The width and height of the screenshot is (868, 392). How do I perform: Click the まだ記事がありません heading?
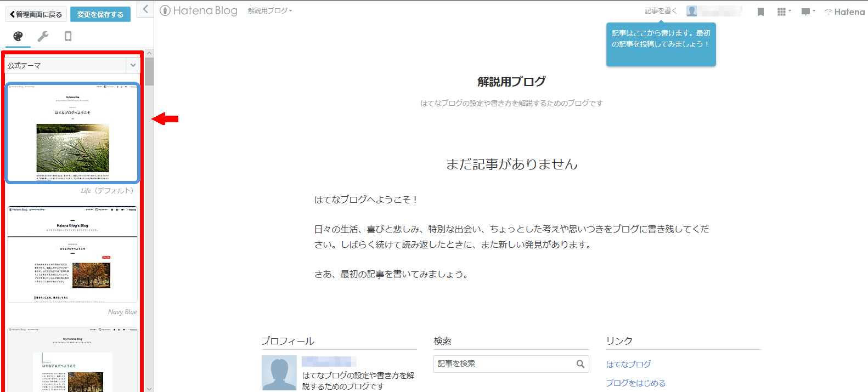click(511, 164)
